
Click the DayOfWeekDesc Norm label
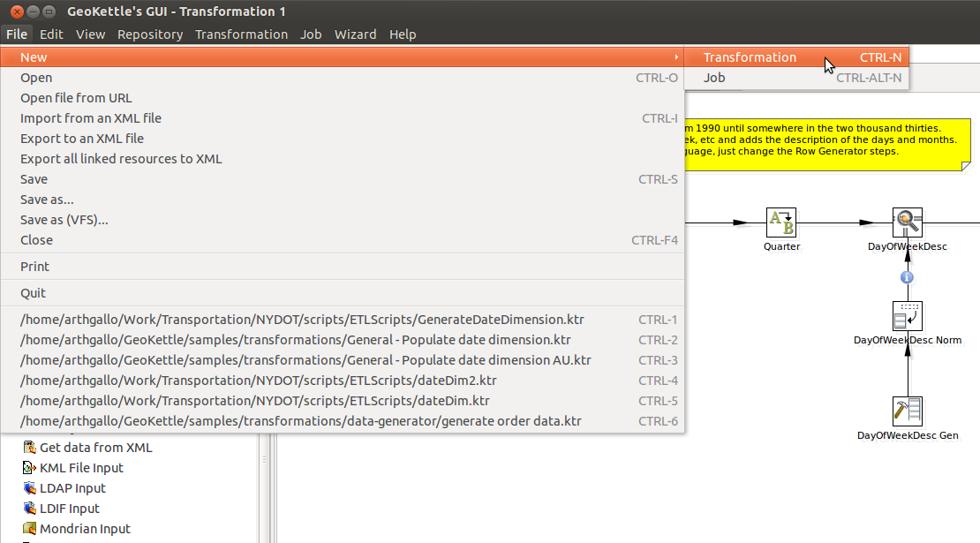pos(908,340)
